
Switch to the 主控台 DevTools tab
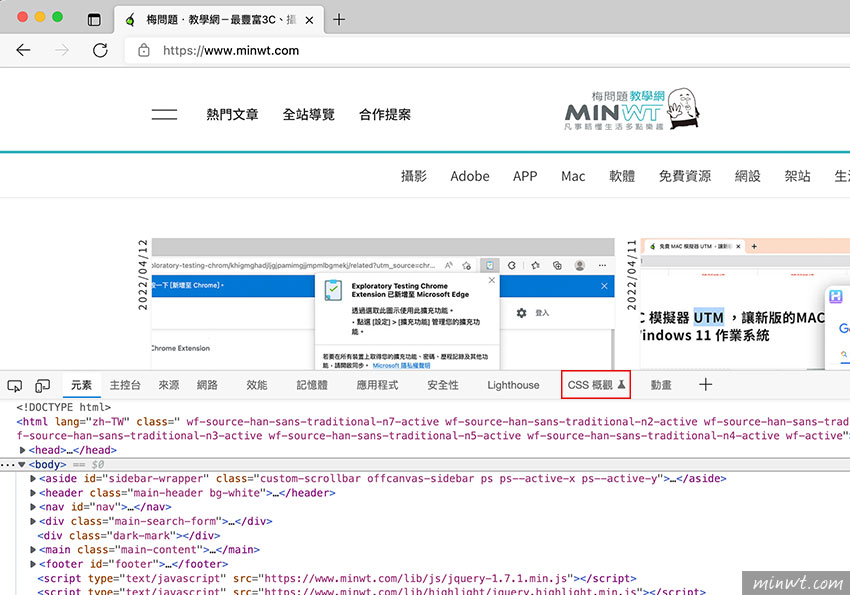(125, 385)
